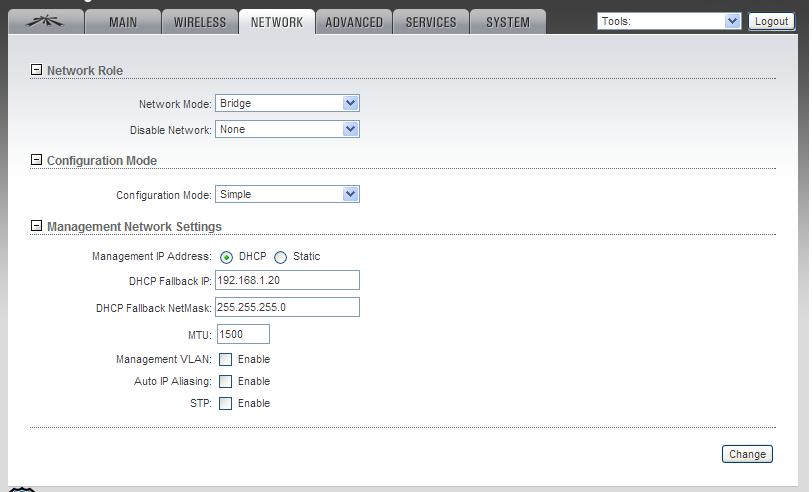Open the Tools dropdown
812x492 pixels.
pos(669,21)
